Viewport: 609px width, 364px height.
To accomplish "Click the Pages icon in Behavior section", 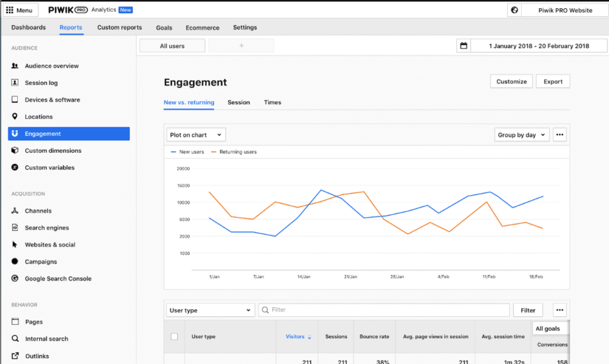I will pos(15,322).
